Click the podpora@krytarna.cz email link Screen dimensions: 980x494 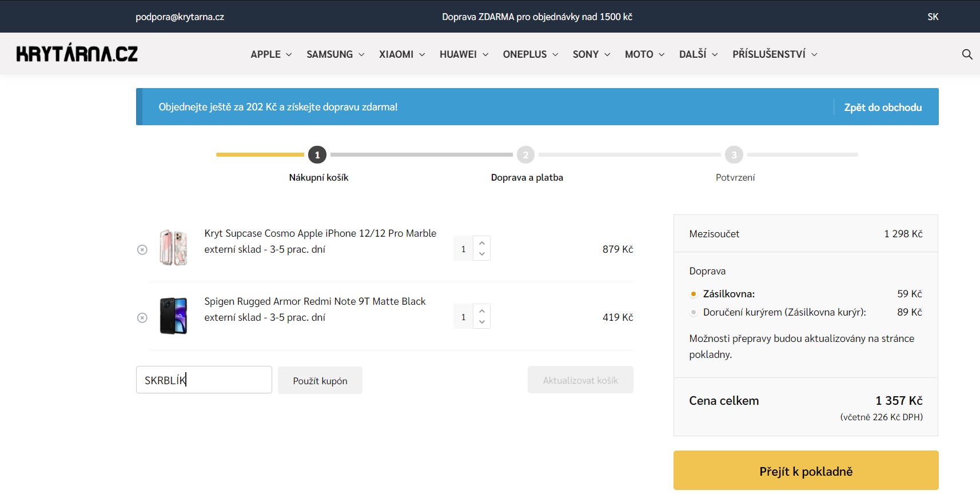[x=180, y=17]
